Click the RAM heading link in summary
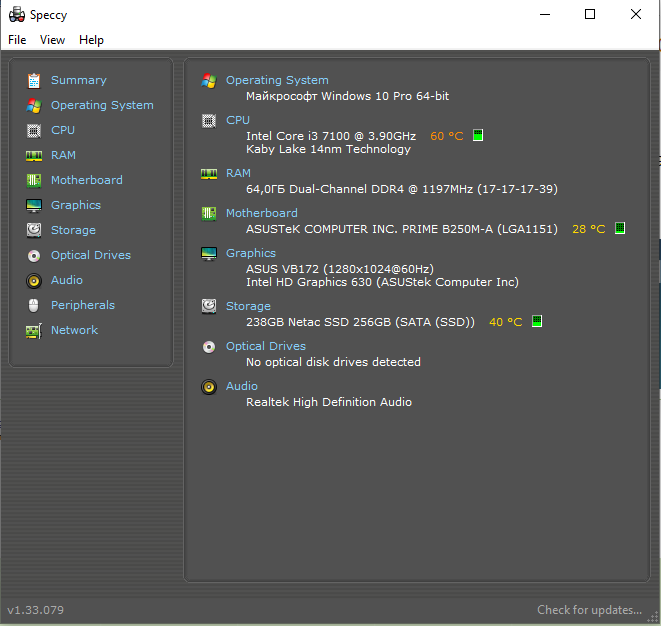661x626 pixels. pos(238,173)
